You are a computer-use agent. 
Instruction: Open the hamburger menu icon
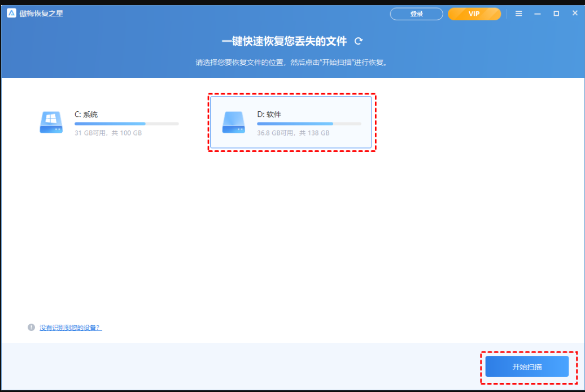[518, 14]
